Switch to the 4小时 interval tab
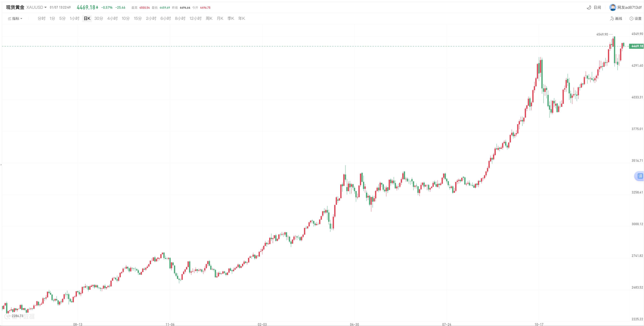This screenshot has height=326, width=644. (x=112, y=18)
